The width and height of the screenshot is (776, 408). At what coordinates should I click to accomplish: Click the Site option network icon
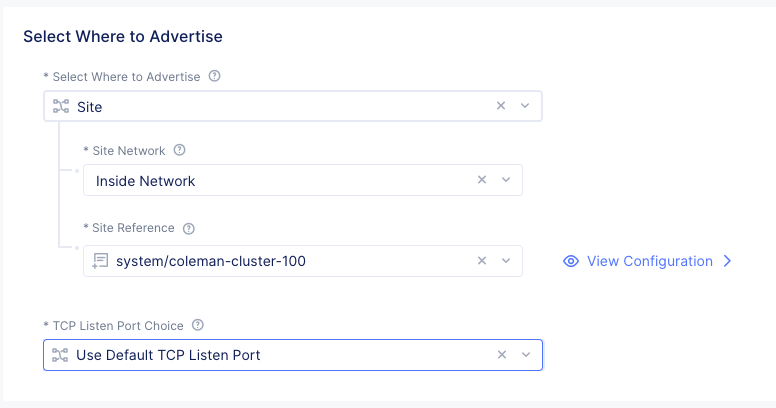coord(60,106)
